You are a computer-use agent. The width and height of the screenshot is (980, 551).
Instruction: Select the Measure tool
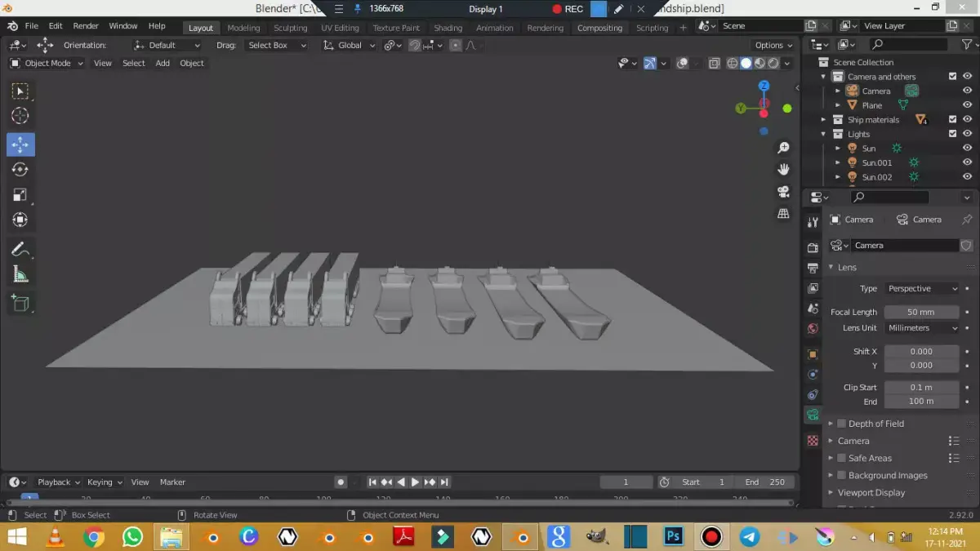(x=20, y=275)
